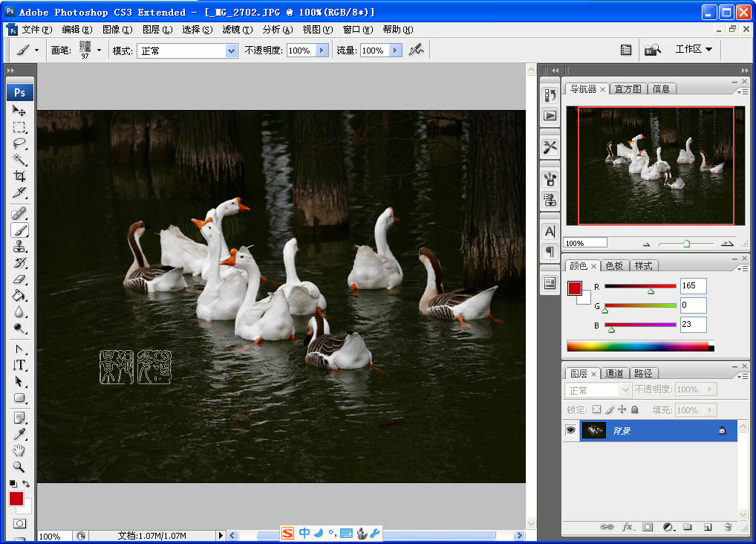Image resolution: width=756 pixels, height=544 pixels.
Task: Enable the lock transparency toggle
Action: click(x=597, y=409)
